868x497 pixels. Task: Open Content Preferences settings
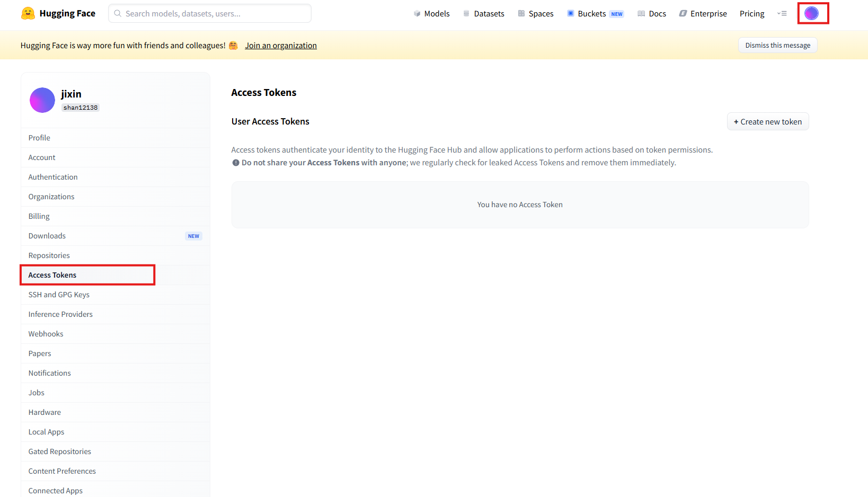pyautogui.click(x=116, y=471)
